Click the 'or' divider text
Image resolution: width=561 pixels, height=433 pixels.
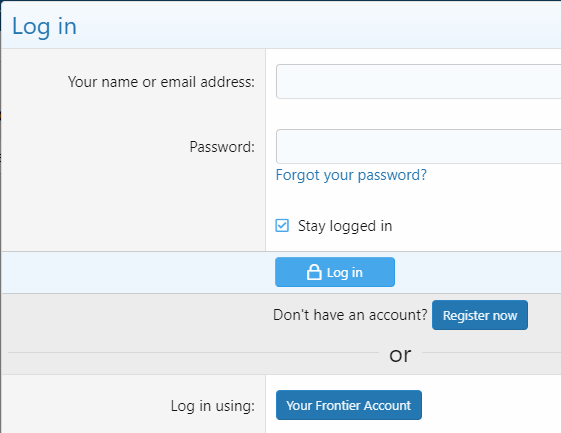400,355
